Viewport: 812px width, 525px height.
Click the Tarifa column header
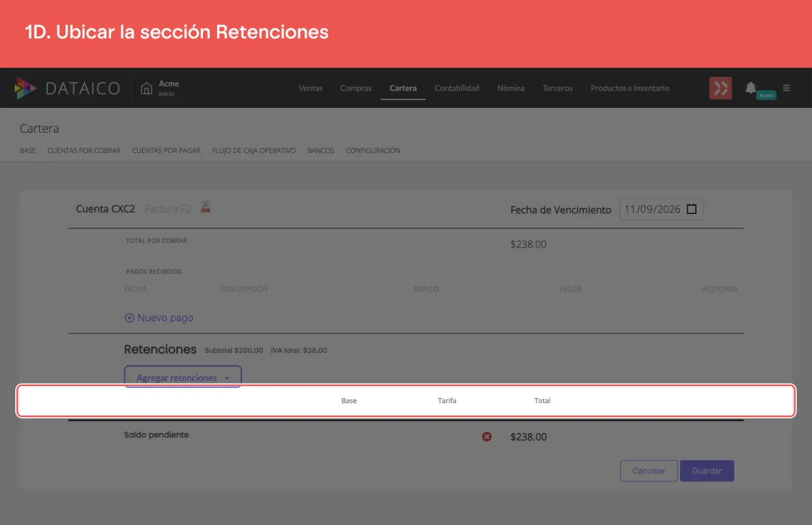tap(447, 401)
